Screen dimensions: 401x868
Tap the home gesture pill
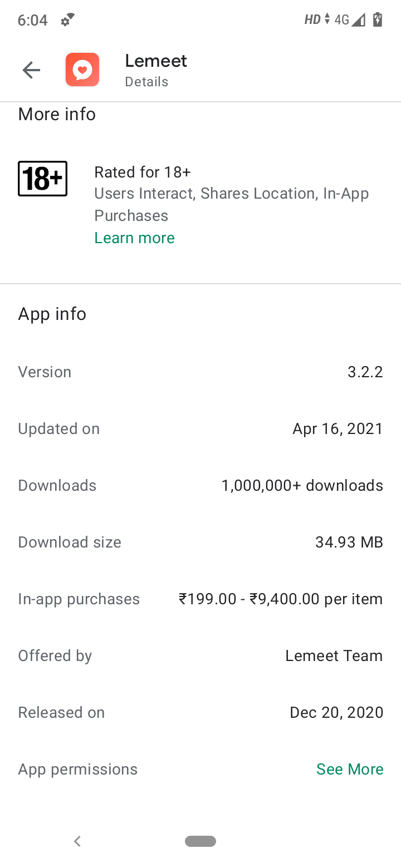click(200, 841)
